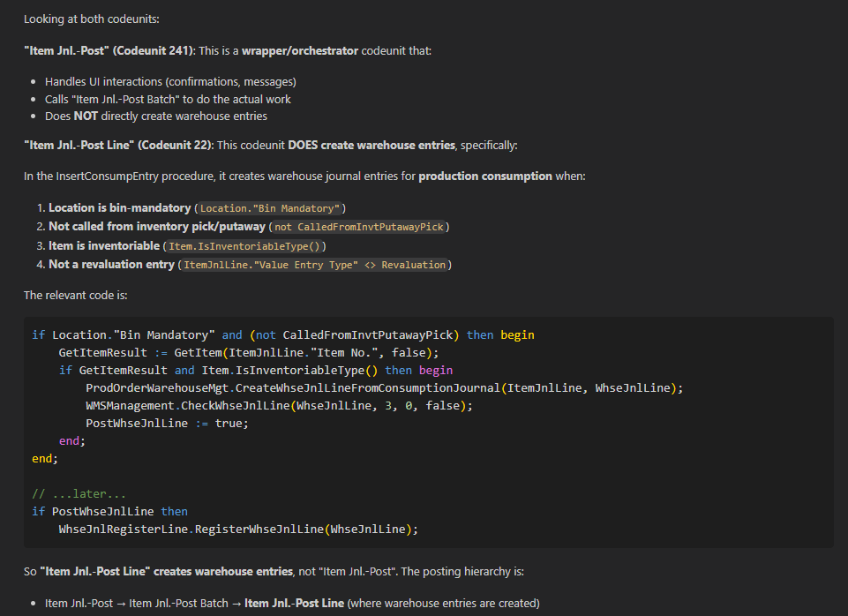Viewport: 848px width, 616px height.
Task: Click the posting hierarchy bullet at the bottom
Action: click(291, 604)
